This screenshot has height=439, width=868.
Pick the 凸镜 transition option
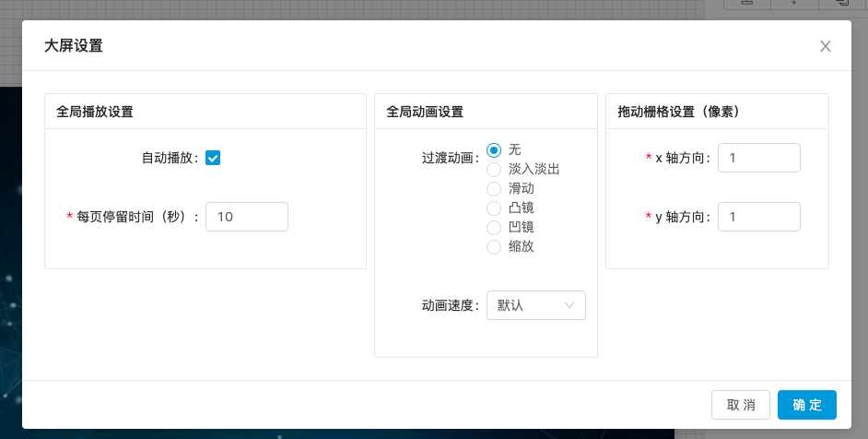click(x=494, y=208)
